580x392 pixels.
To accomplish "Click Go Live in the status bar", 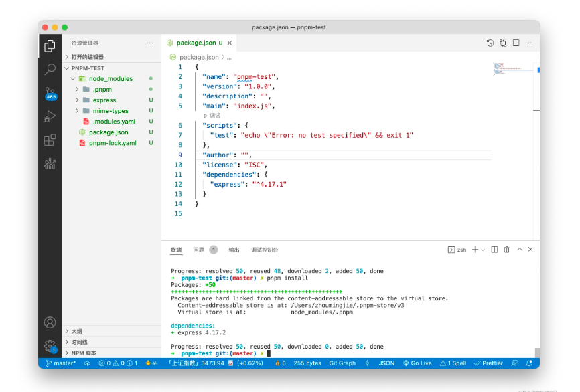I will click(417, 363).
